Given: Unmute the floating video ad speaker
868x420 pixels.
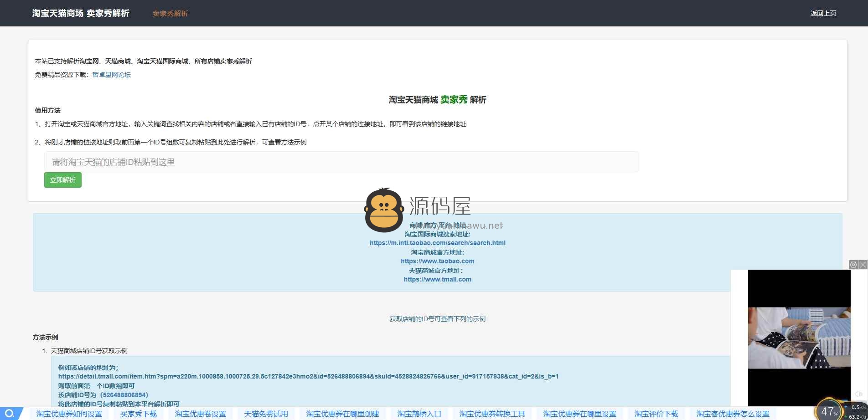Looking at the screenshot, I should (x=858, y=394).
